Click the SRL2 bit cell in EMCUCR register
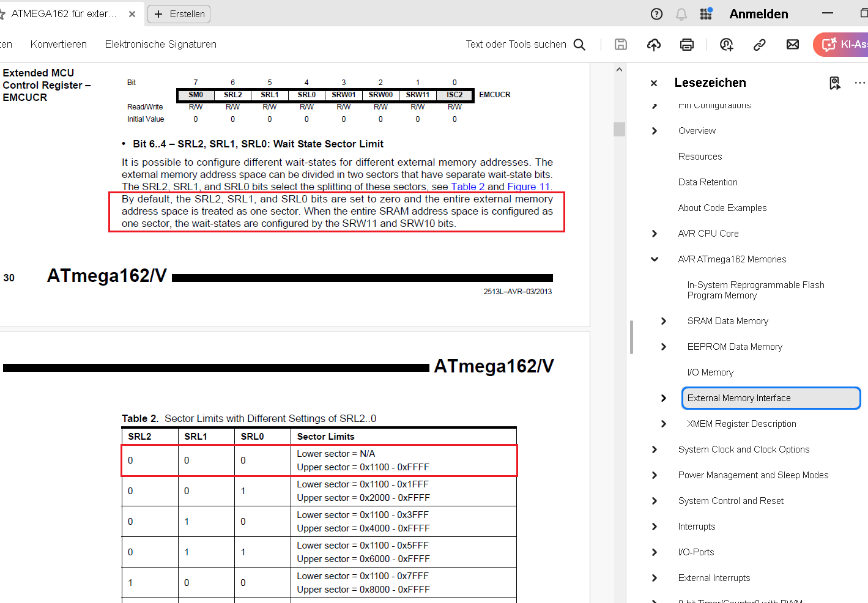This screenshot has height=603, width=868. coord(232,95)
